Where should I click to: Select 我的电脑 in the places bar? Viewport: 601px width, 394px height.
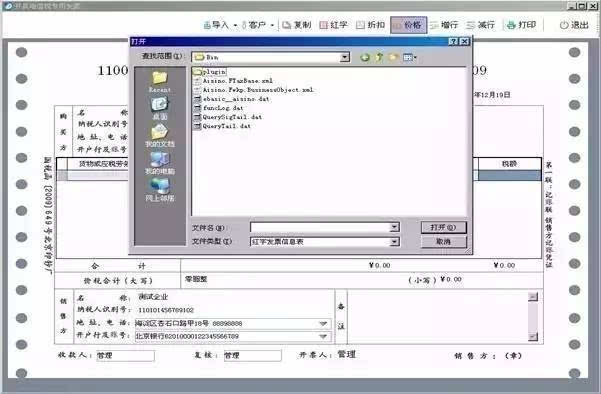(159, 163)
